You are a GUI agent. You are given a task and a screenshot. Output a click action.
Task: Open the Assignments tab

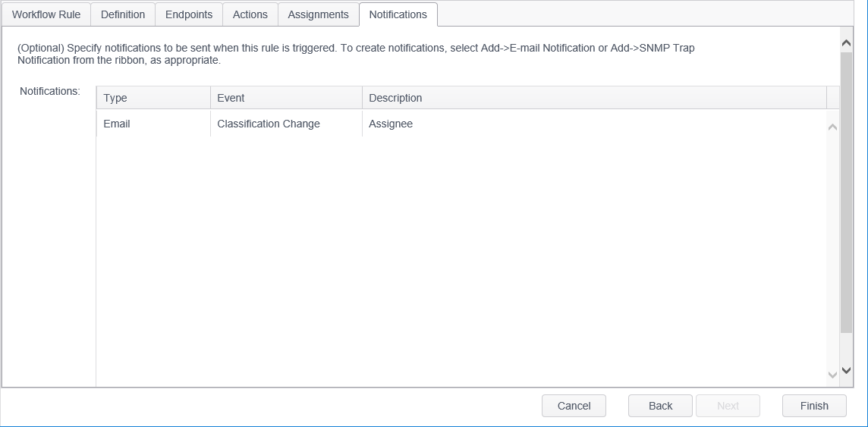point(318,14)
